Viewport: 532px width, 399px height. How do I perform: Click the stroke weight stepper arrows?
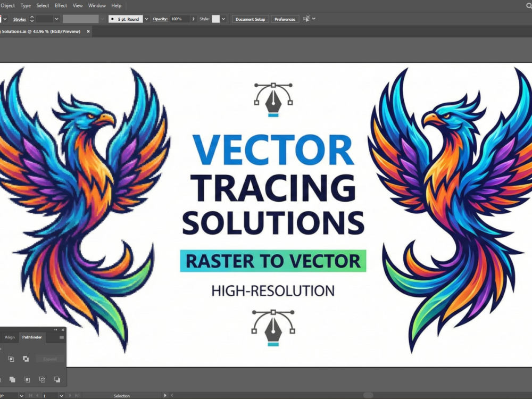pyautogui.click(x=32, y=19)
